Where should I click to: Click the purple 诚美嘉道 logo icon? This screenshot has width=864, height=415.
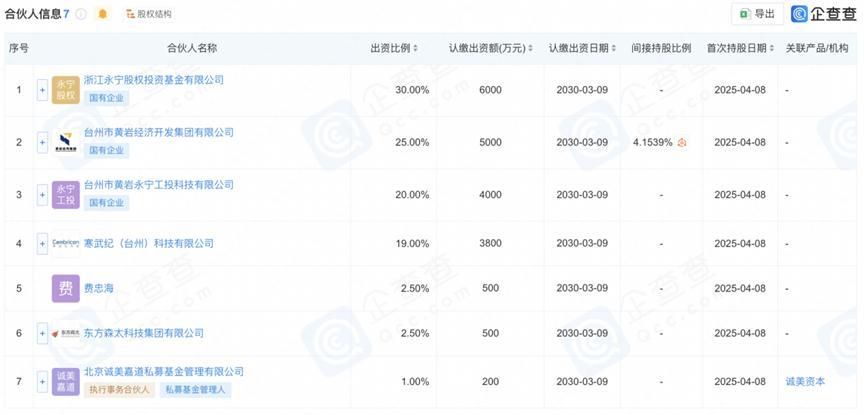coord(66,381)
